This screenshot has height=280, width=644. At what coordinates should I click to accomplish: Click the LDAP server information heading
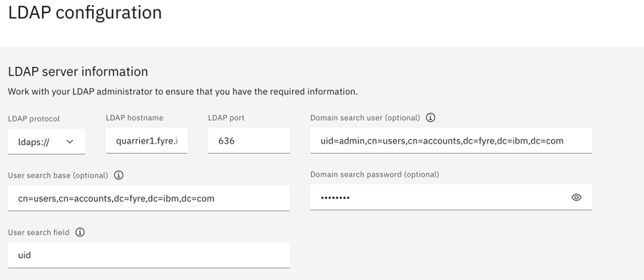coord(78,71)
